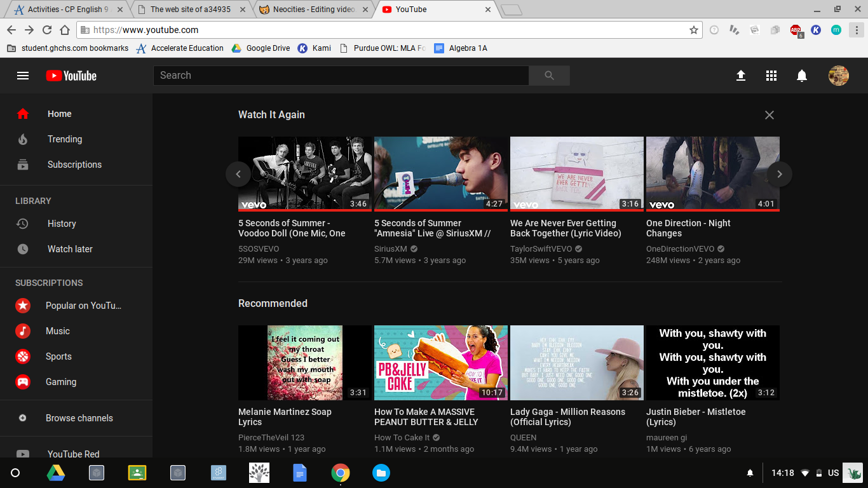The image size is (868, 488).
Task: Open the TaylorSwiftVEVO channel link
Action: click(x=541, y=249)
